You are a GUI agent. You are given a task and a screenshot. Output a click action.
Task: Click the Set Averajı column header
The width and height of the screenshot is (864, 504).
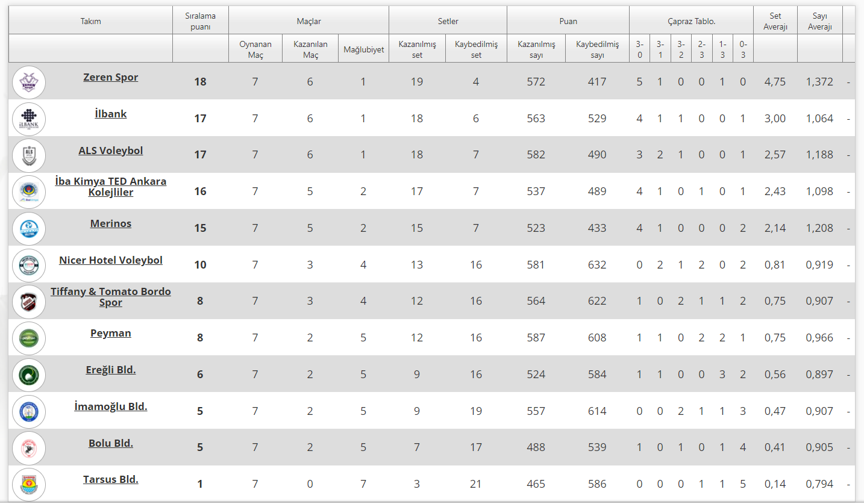[775, 21]
